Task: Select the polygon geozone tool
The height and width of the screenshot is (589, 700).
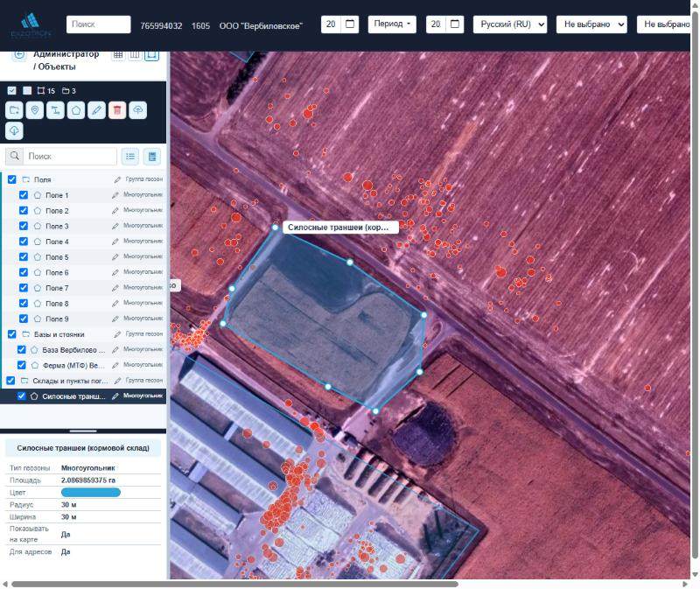Action: point(76,110)
